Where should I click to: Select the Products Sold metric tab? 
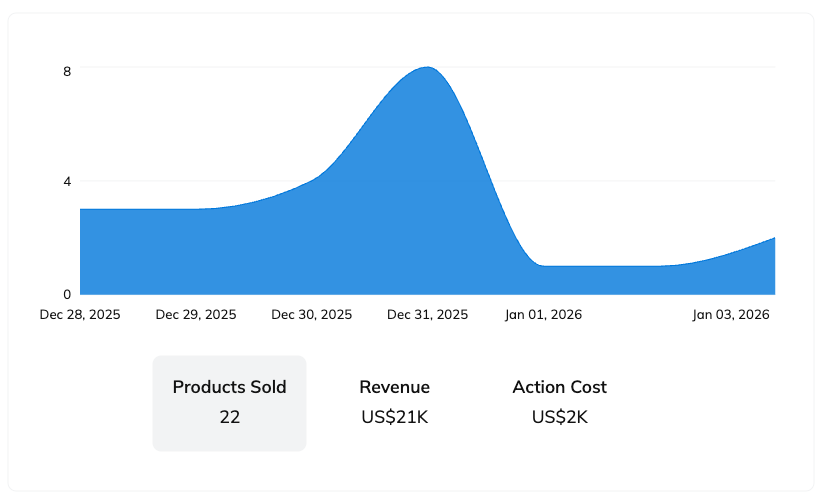click(x=229, y=387)
